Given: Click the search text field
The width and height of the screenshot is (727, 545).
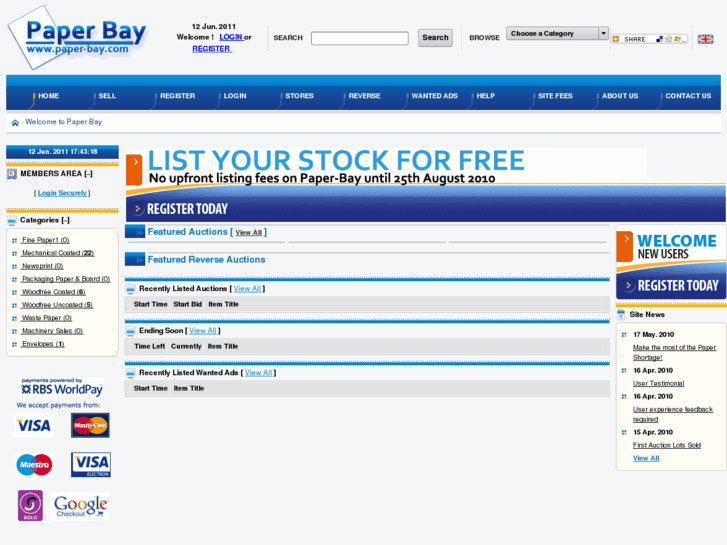Looking at the screenshot, I should (360, 38).
